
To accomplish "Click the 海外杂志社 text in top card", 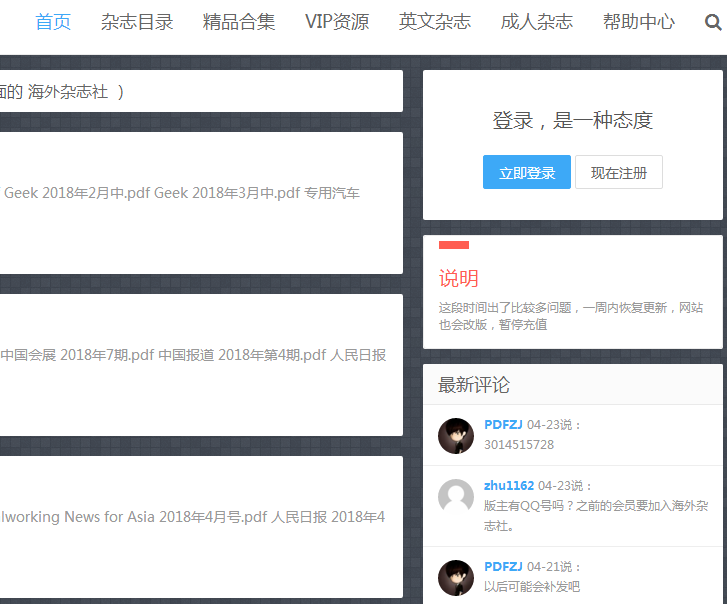I will [68, 91].
